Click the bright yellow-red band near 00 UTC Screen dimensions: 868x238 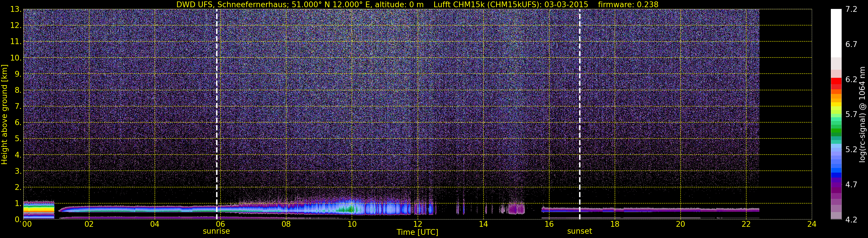click(39, 209)
